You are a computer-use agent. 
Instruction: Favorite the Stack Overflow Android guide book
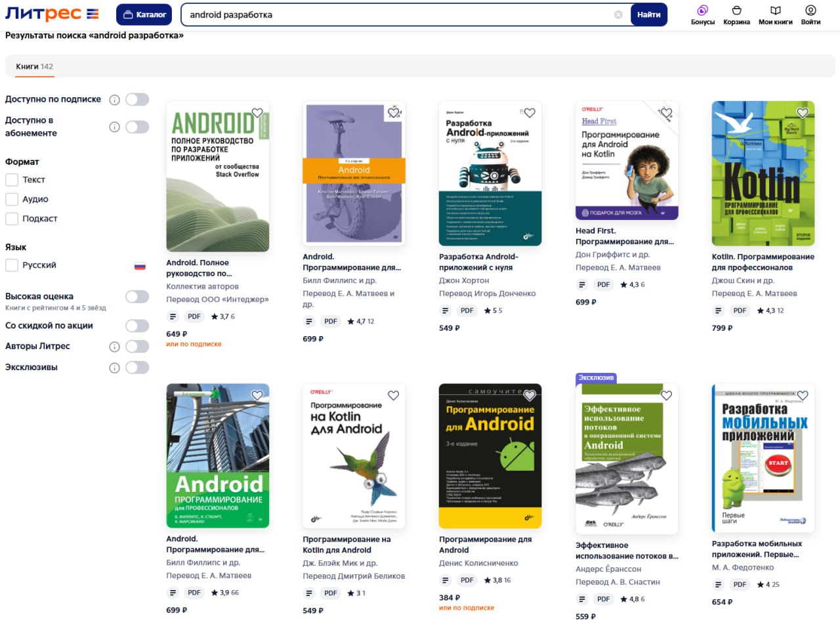[257, 113]
